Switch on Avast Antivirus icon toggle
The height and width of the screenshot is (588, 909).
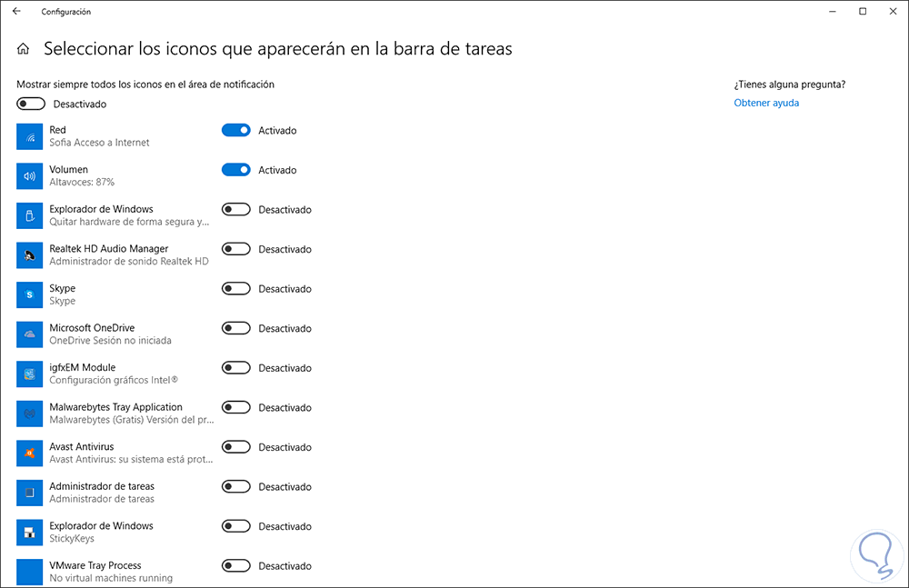coord(235,447)
